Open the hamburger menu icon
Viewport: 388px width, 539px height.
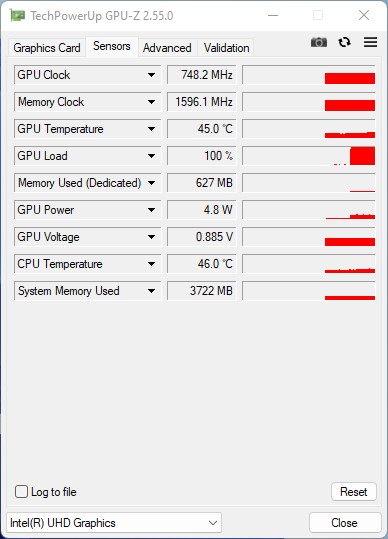(370, 42)
